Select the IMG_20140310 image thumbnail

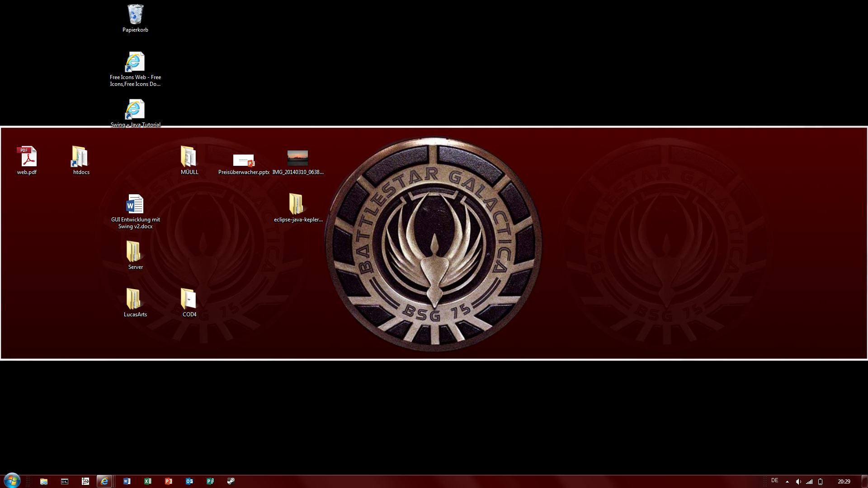[x=298, y=163]
